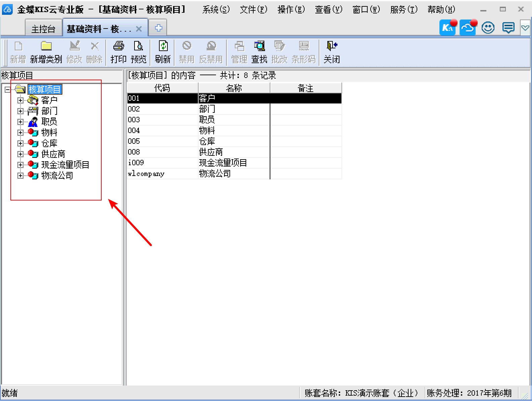Click the 删除 (Delete) toolbar icon
Viewport: 532px width, 401px height.
pyautogui.click(x=95, y=46)
